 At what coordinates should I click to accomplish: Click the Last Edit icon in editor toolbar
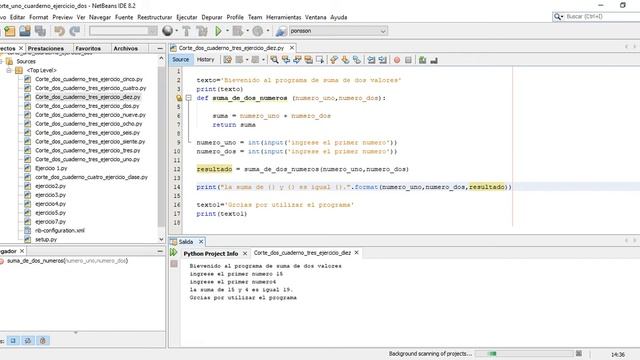[x=227, y=60]
